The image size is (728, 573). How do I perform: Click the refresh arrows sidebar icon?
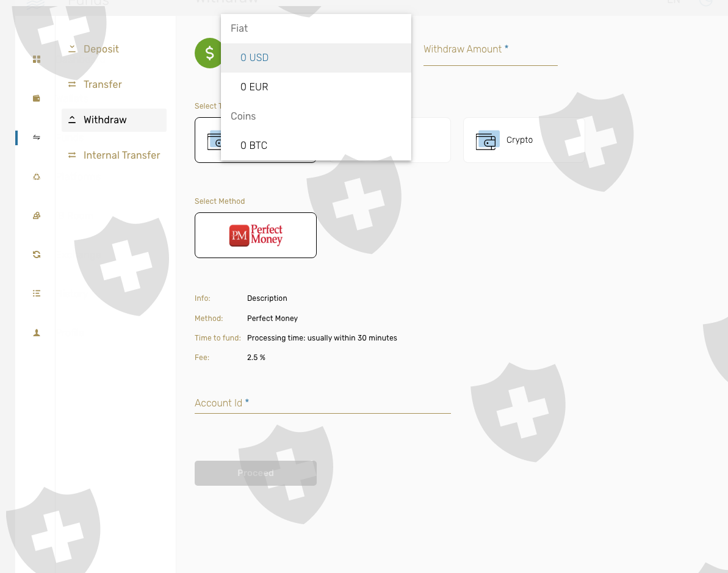[36, 254]
